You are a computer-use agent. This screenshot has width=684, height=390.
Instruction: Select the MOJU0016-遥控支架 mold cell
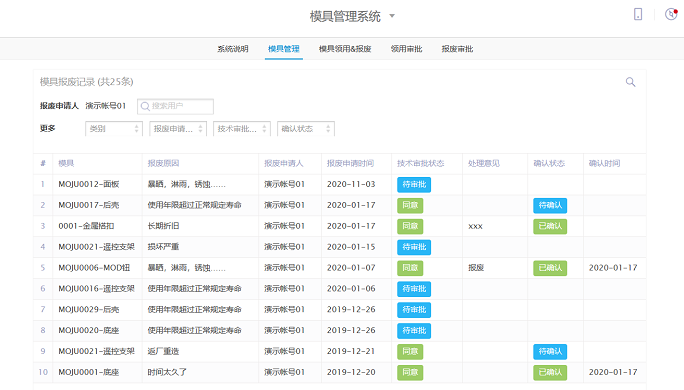[x=96, y=289]
